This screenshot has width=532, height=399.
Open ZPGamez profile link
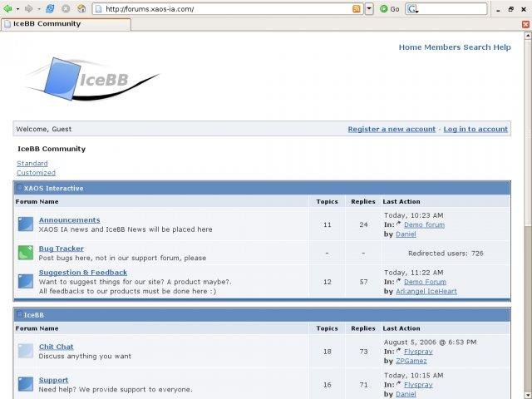(x=411, y=361)
